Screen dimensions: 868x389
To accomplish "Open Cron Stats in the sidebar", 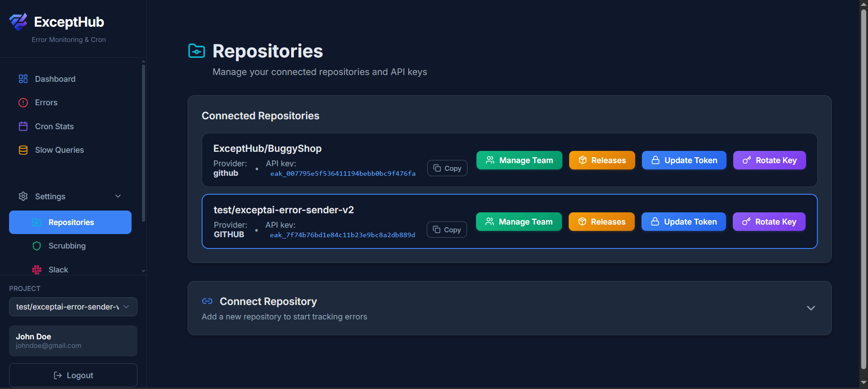I will tap(70, 127).
